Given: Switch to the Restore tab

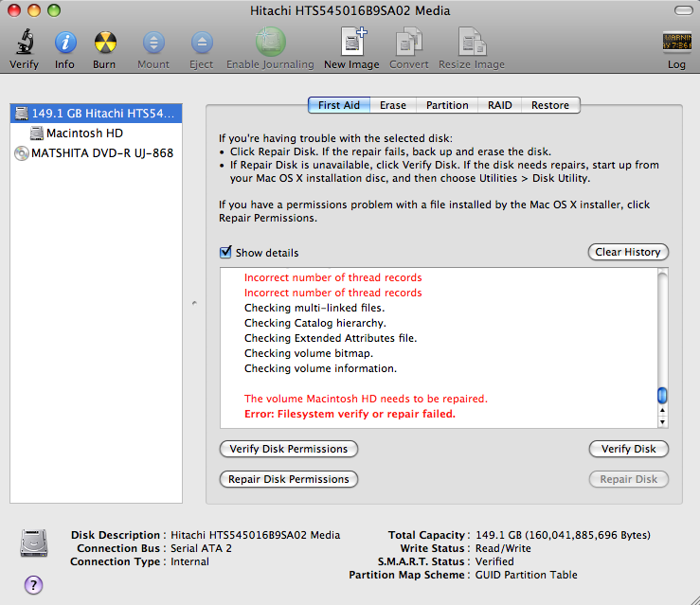Looking at the screenshot, I should pos(550,105).
